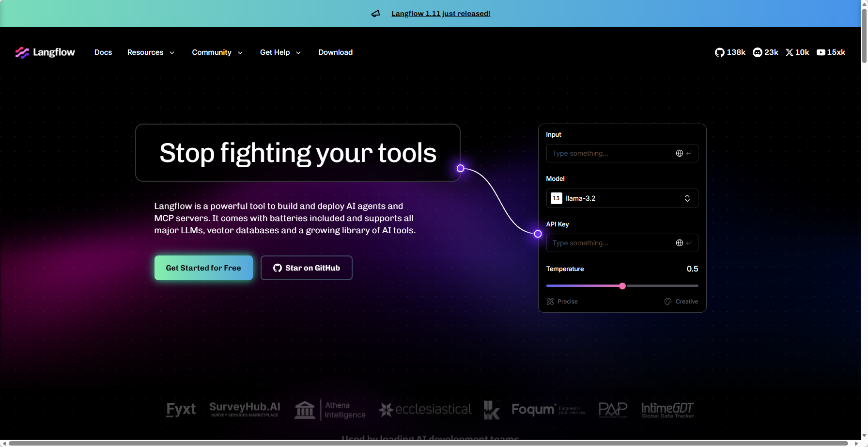Click the IntimeGDT Global Data Tracker logo
Viewport: 868px width, 447px height.
667,410
